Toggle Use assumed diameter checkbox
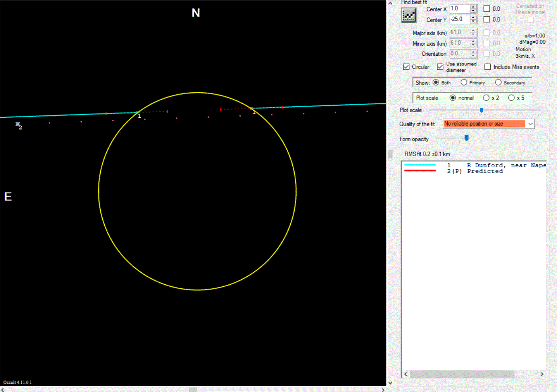 tap(440, 67)
